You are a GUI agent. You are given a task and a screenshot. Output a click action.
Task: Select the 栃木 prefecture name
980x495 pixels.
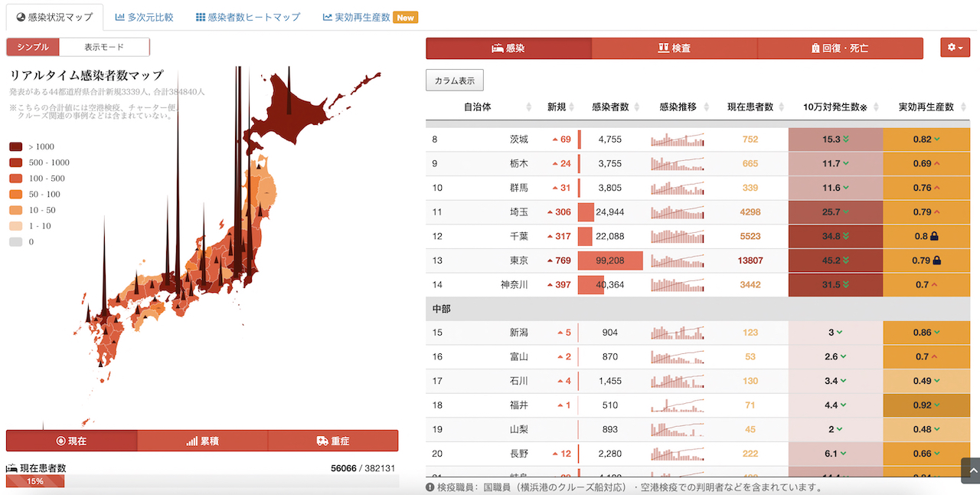(x=519, y=163)
